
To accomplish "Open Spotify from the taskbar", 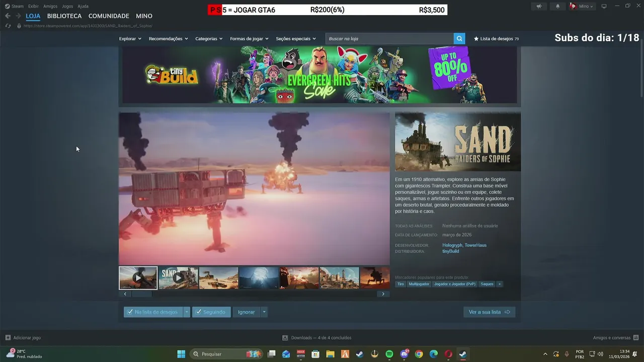I will click(x=389, y=354).
